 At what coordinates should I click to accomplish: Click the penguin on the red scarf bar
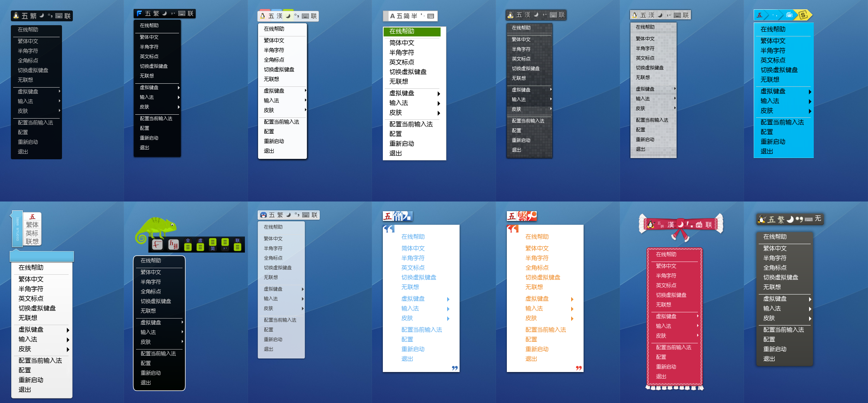(x=651, y=224)
